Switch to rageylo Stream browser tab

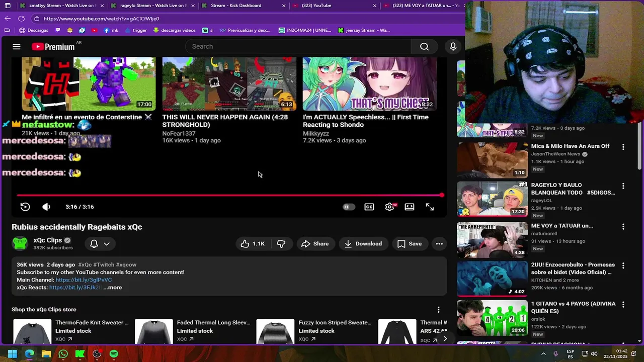[151, 6]
